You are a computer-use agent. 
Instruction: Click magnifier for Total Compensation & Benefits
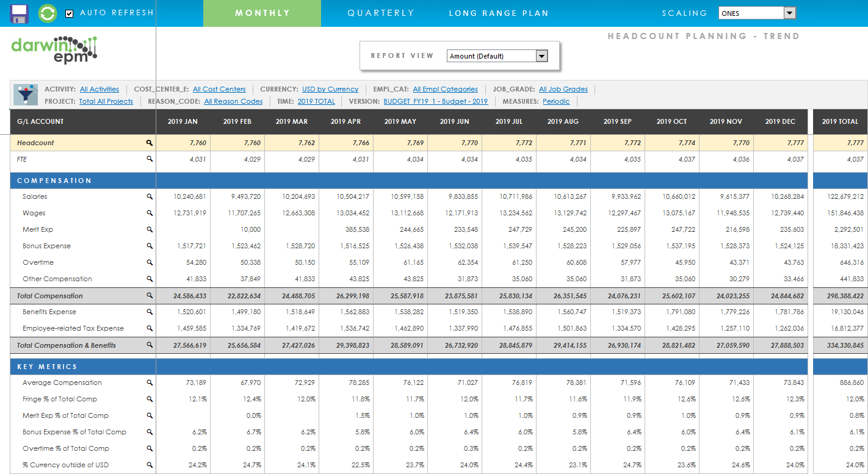pos(149,345)
